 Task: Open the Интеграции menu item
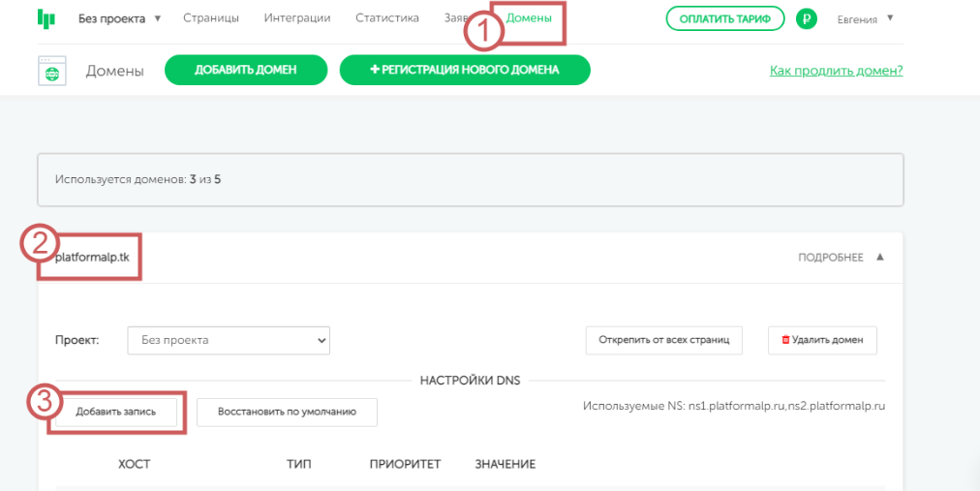296,18
